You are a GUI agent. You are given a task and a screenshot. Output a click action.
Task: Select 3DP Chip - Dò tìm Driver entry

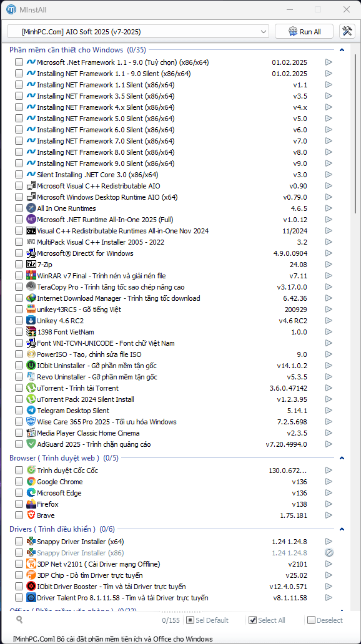(x=90, y=575)
